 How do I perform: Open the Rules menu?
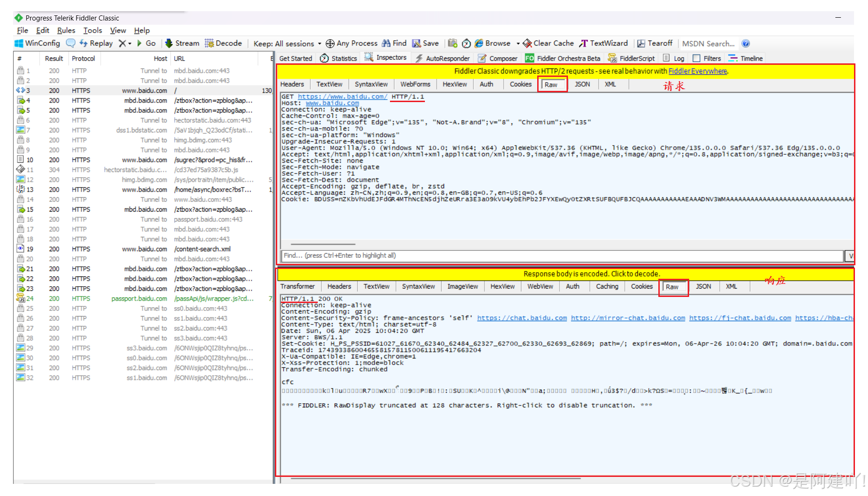(x=66, y=30)
